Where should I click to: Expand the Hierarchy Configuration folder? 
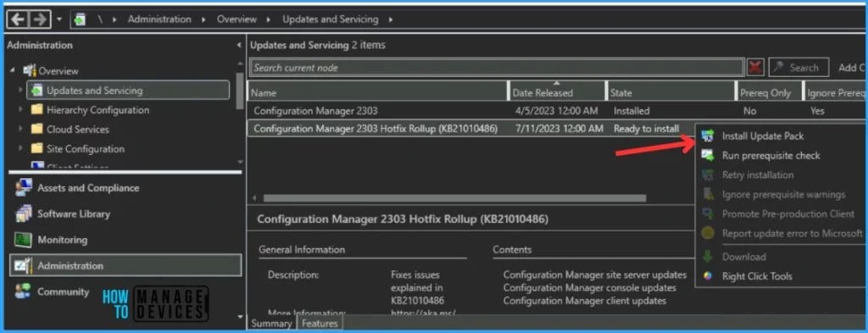click(20, 109)
